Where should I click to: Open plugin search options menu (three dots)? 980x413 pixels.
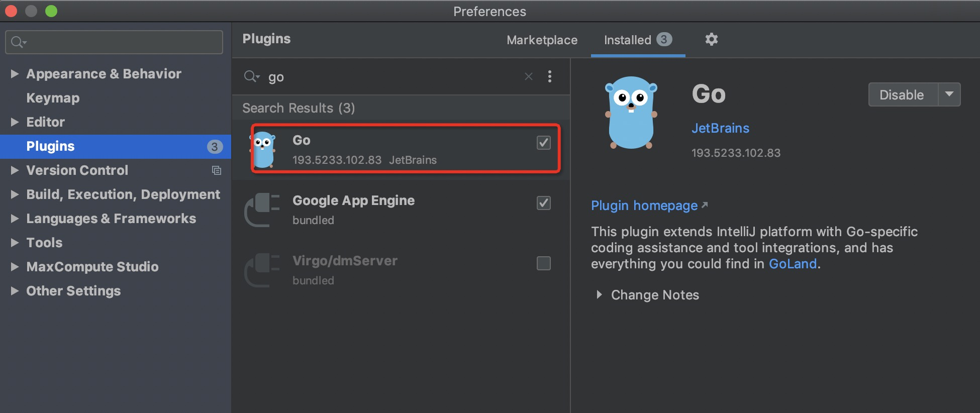point(550,76)
